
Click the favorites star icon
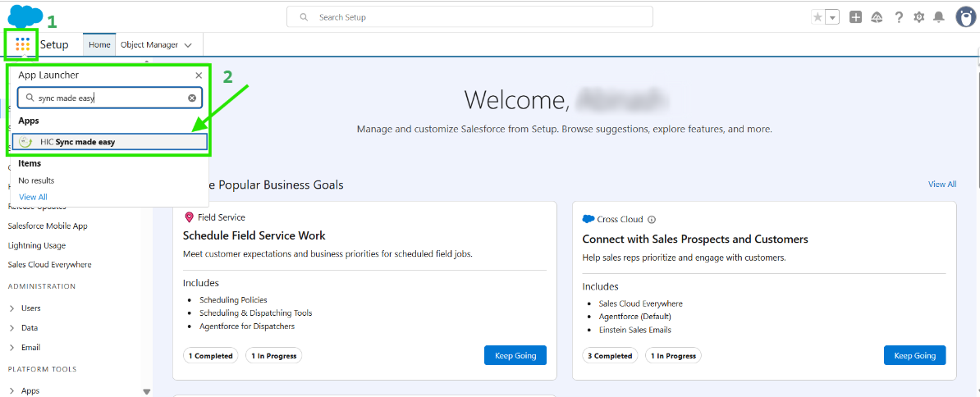817,17
